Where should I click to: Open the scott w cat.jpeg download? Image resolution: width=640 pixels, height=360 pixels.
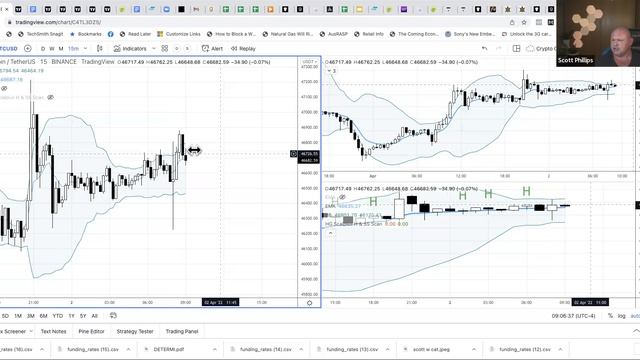(x=431, y=349)
